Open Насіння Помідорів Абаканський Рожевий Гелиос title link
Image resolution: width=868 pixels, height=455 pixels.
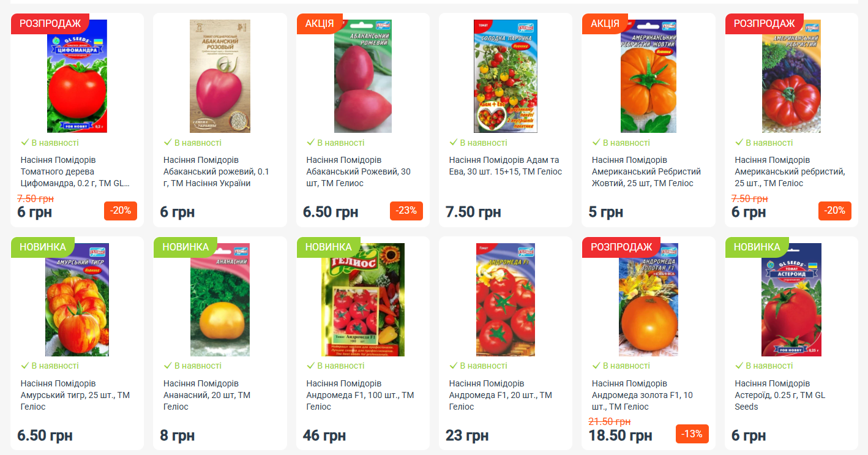pyautogui.click(x=358, y=171)
